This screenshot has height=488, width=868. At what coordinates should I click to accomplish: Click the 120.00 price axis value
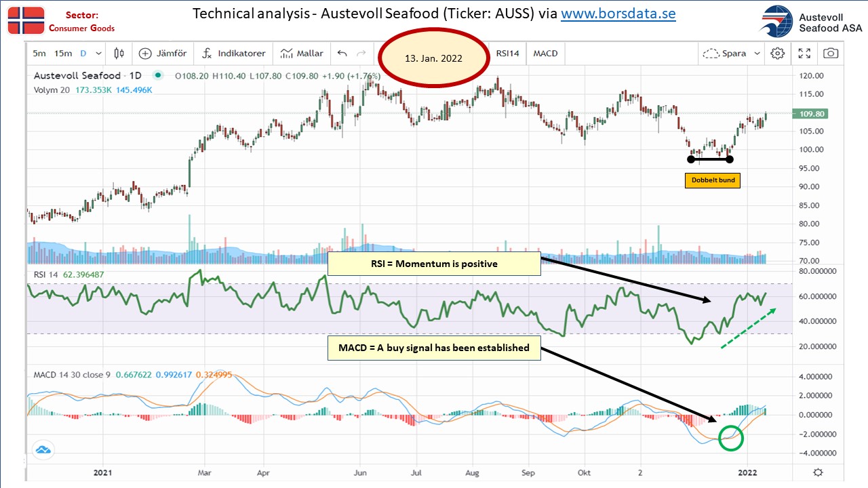tap(812, 75)
